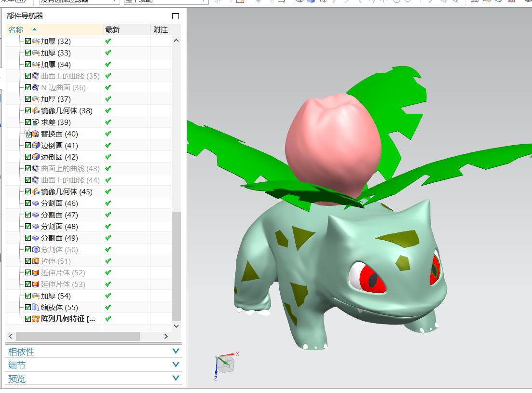Click the 镜像几何体 (38) mirror geometry icon
Screen dimensions: 532x393
point(36,111)
